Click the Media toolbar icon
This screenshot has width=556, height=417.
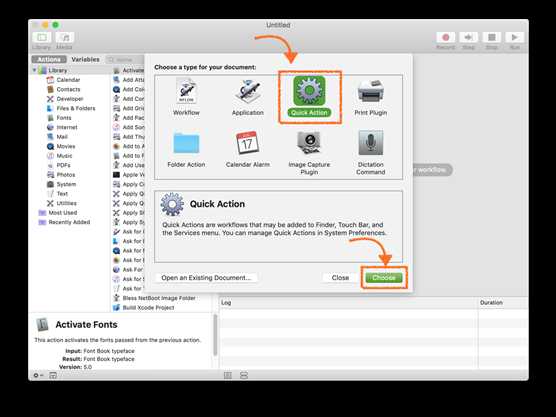(65, 37)
